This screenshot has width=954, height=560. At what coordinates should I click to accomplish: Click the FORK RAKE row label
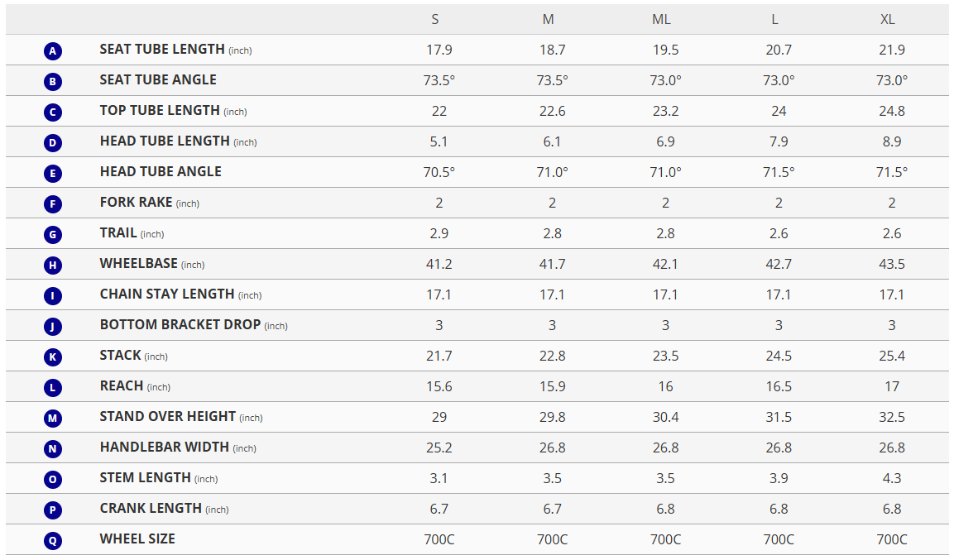pos(136,203)
